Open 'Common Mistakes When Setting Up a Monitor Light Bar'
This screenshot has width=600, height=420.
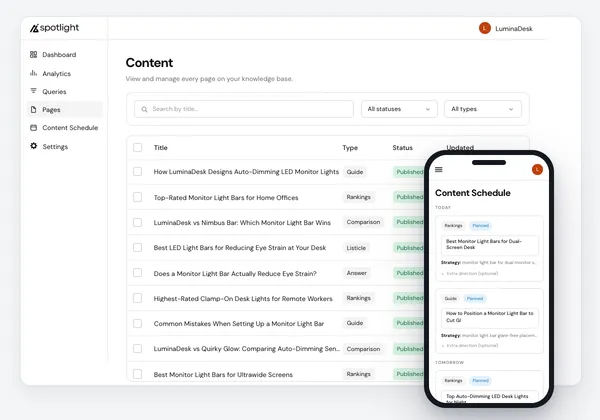239,324
